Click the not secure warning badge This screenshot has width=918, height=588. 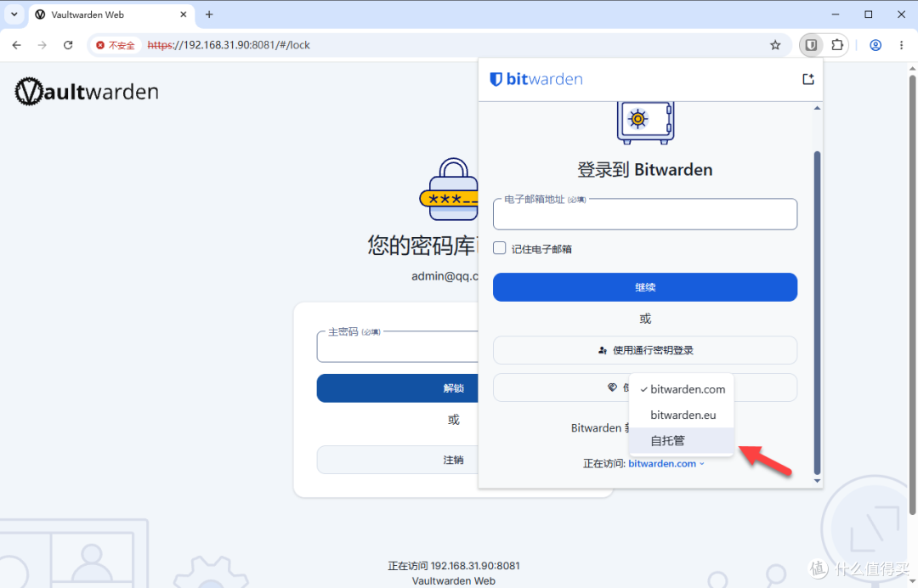pyautogui.click(x=116, y=45)
